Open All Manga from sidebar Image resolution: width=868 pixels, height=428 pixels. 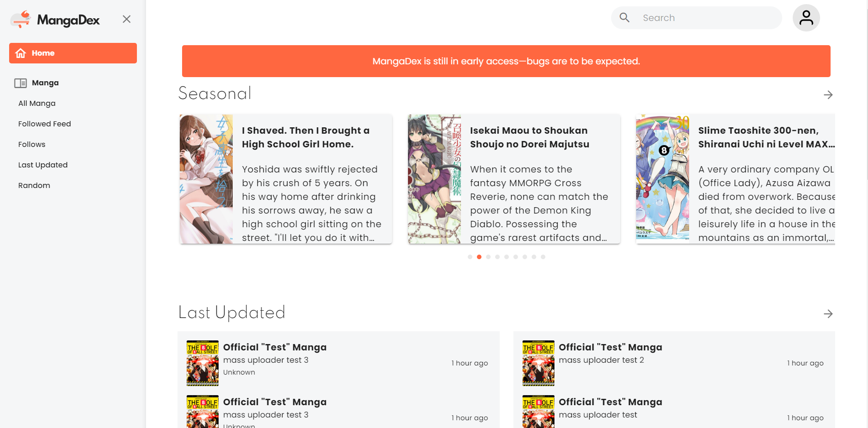37,104
